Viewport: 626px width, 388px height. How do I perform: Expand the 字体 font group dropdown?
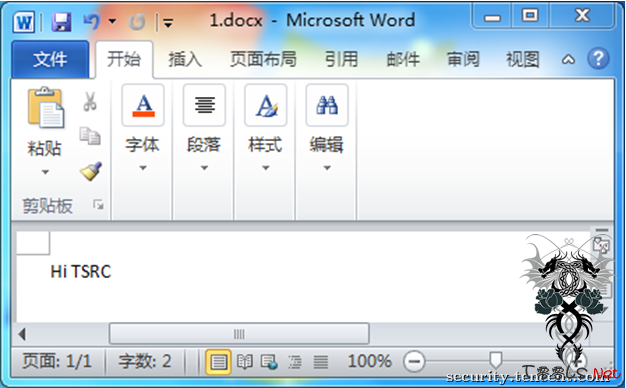(143, 168)
